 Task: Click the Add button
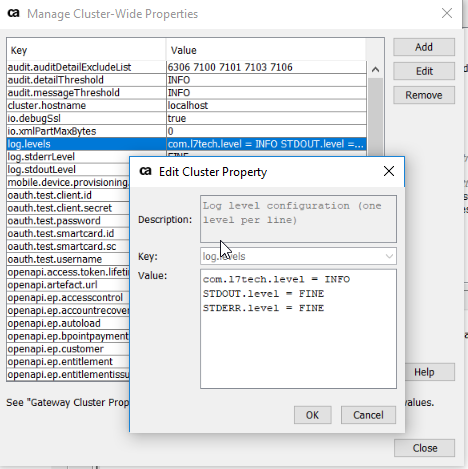[424, 47]
